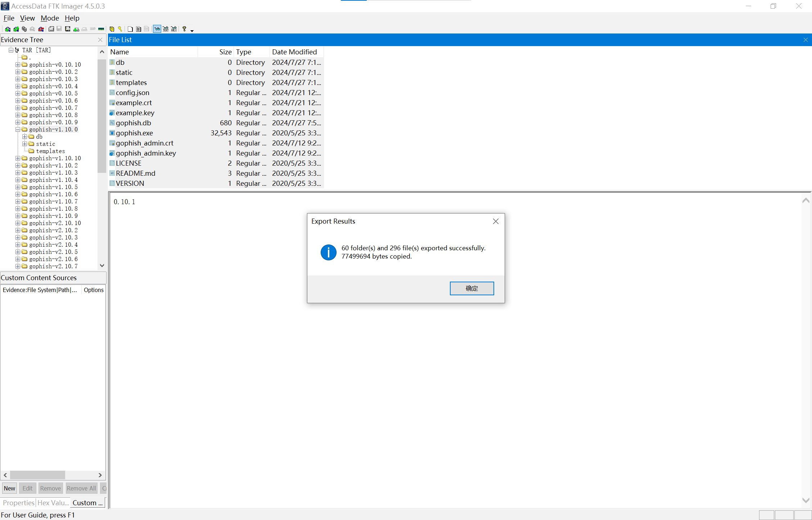Select the config.json file row
The width and height of the screenshot is (812, 520).
(x=216, y=93)
